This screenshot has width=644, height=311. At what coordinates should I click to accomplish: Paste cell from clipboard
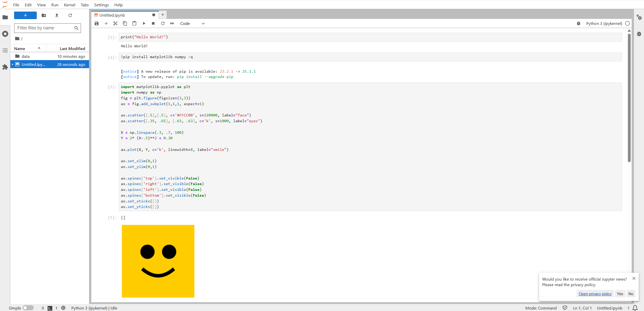(x=134, y=23)
